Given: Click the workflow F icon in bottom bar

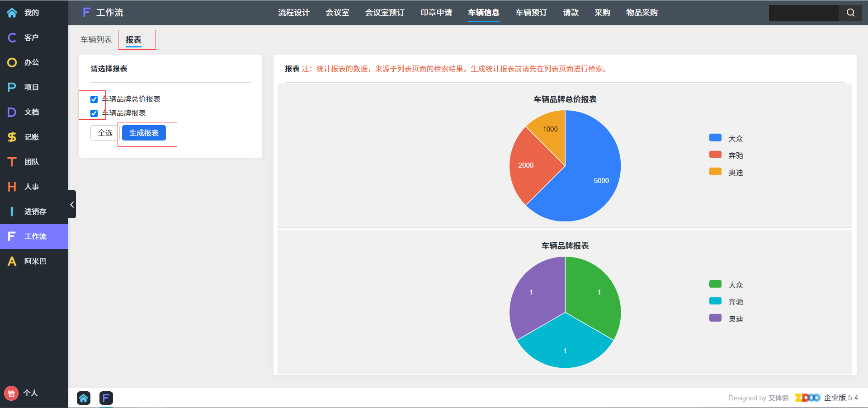Looking at the screenshot, I should pos(106,398).
